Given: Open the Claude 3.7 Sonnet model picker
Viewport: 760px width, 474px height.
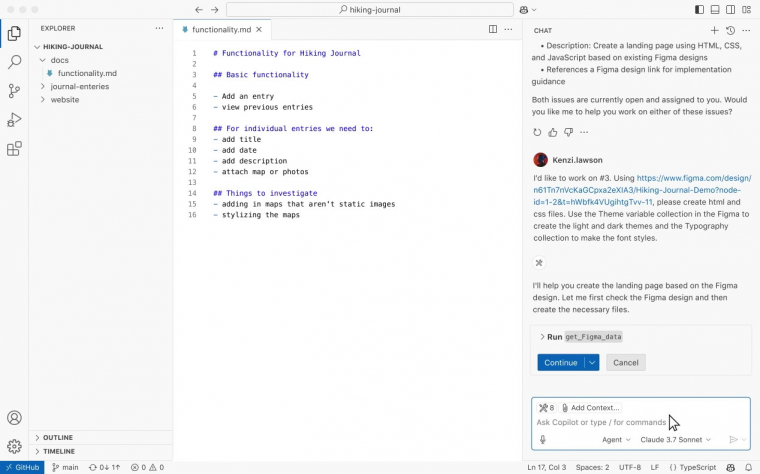Looking at the screenshot, I should (x=676, y=440).
